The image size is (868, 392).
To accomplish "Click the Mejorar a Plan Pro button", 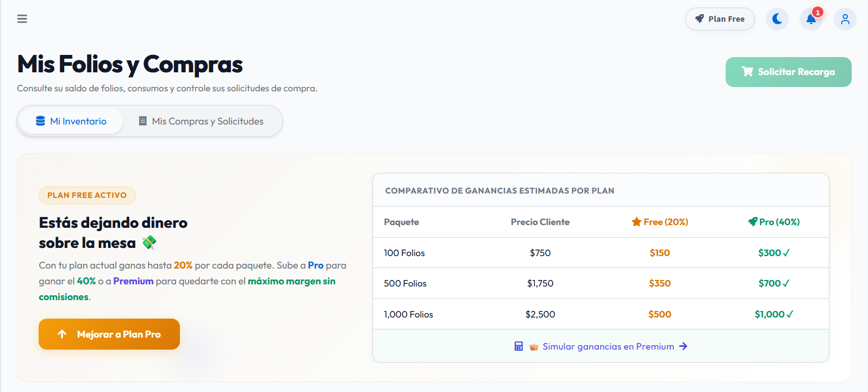I will click(109, 334).
